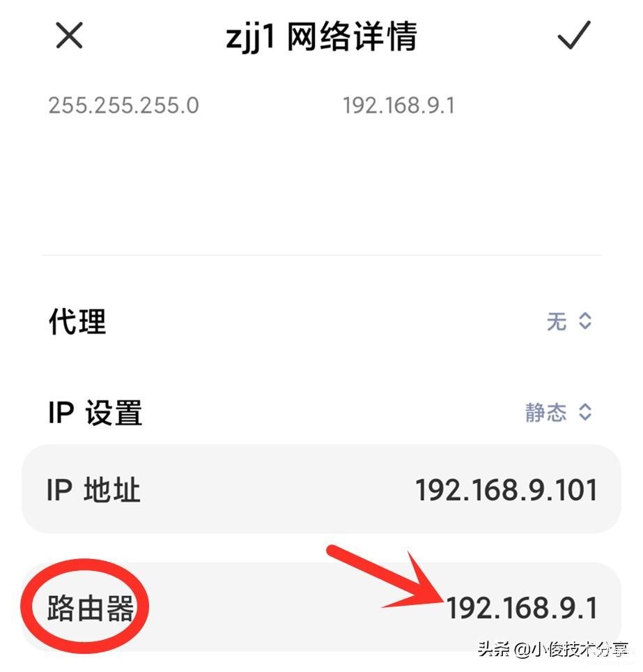
Task: Tap the IP 设置 label
Action: [95, 413]
